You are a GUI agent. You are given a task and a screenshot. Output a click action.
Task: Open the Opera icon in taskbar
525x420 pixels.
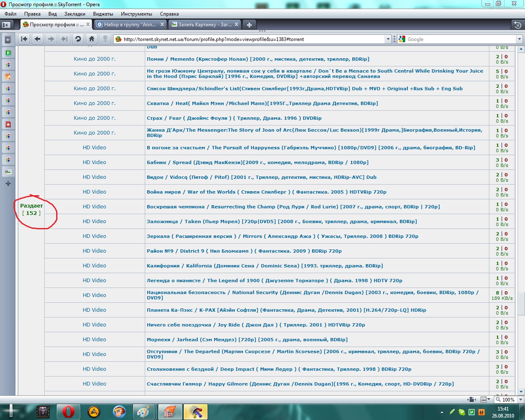click(x=68, y=411)
